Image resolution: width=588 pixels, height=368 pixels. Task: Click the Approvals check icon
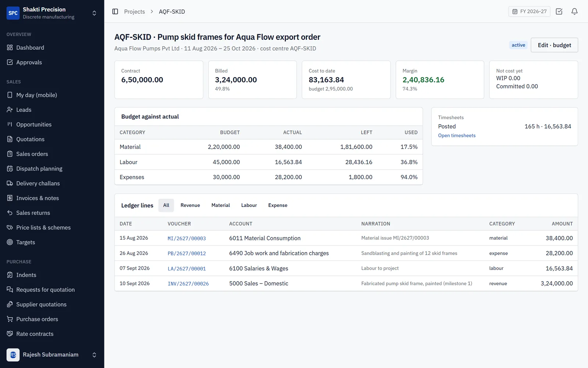tap(10, 62)
